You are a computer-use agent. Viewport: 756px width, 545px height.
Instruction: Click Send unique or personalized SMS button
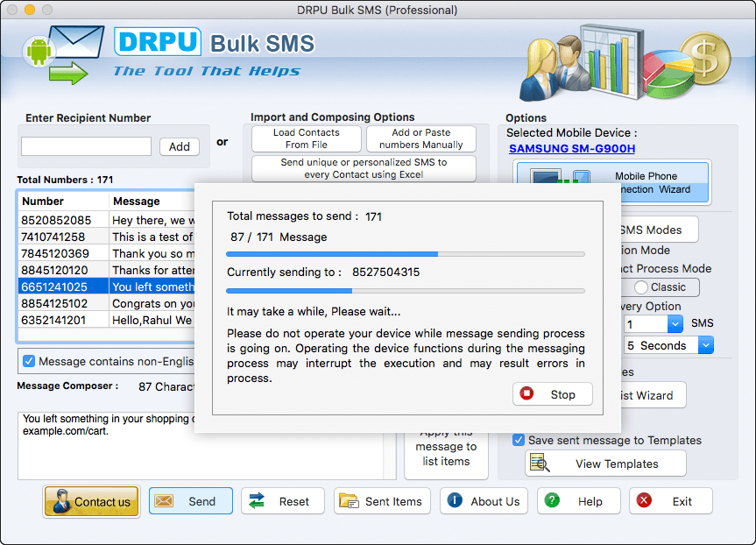[364, 168]
